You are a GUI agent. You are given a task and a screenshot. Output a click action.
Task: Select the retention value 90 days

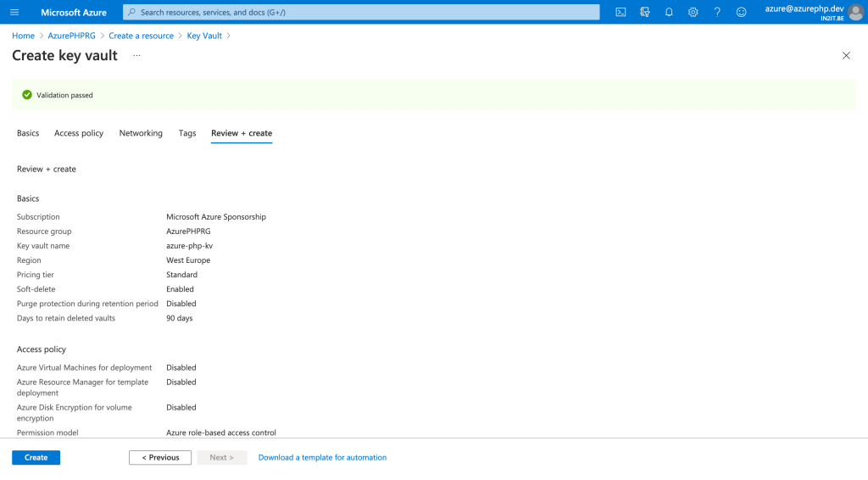click(180, 318)
